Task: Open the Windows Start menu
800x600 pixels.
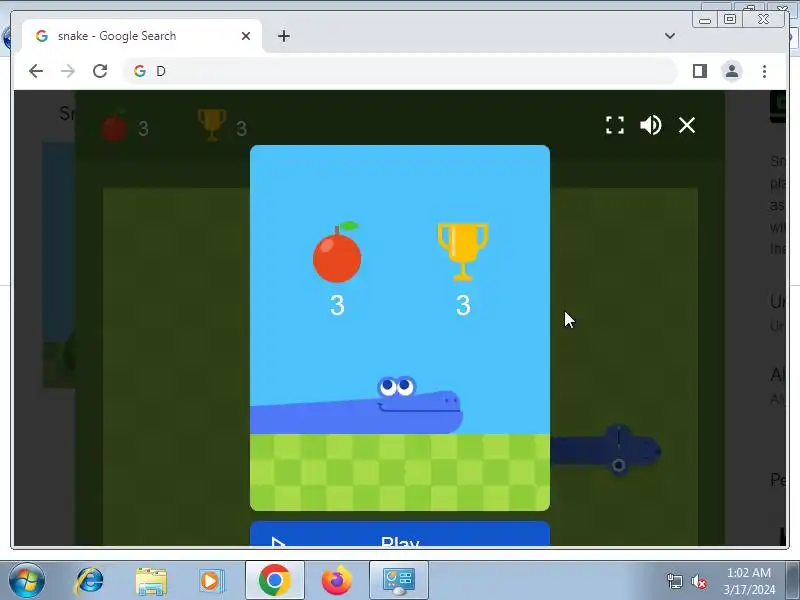Action: (x=26, y=580)
